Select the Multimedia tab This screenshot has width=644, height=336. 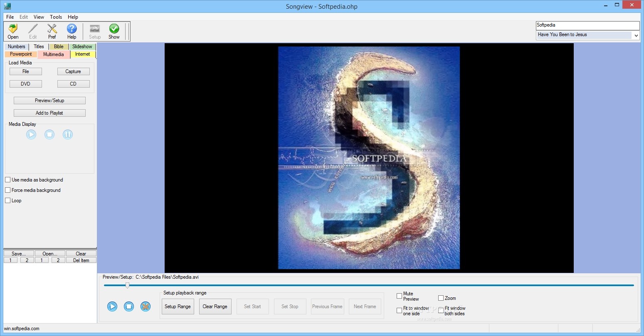click(x=54, y=54)
